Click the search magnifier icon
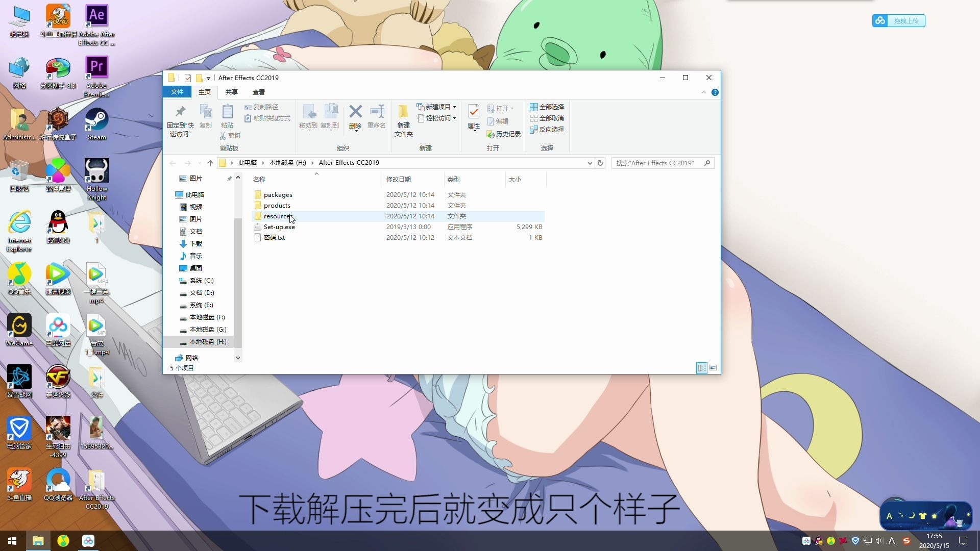This screenshot has height=551, width=980. coord(707,163)
